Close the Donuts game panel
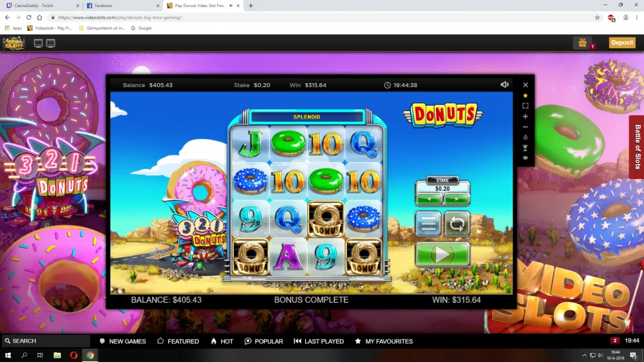The width and height of the screenshot is (644, 362). point(526,85)
